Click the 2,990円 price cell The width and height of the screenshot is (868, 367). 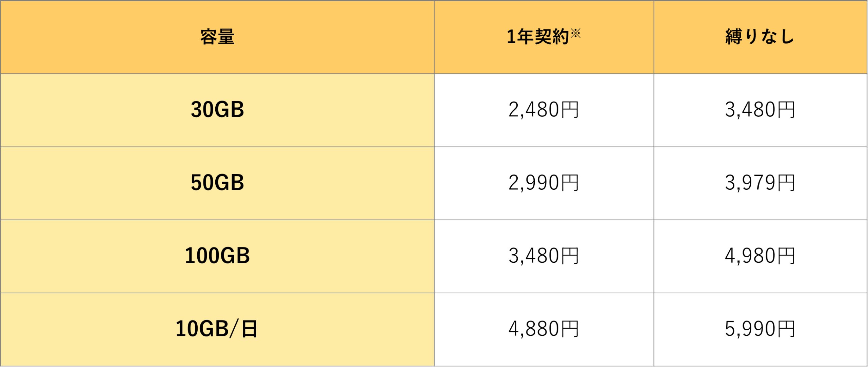544,183
